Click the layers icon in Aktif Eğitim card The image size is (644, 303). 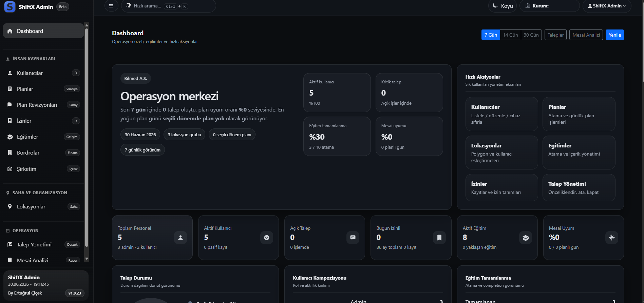[526, 238]
